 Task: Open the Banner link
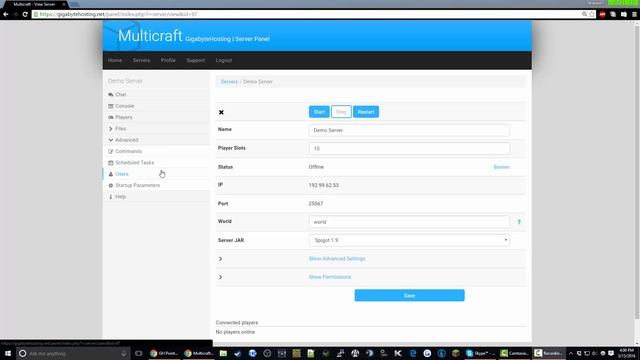(502, 167)
